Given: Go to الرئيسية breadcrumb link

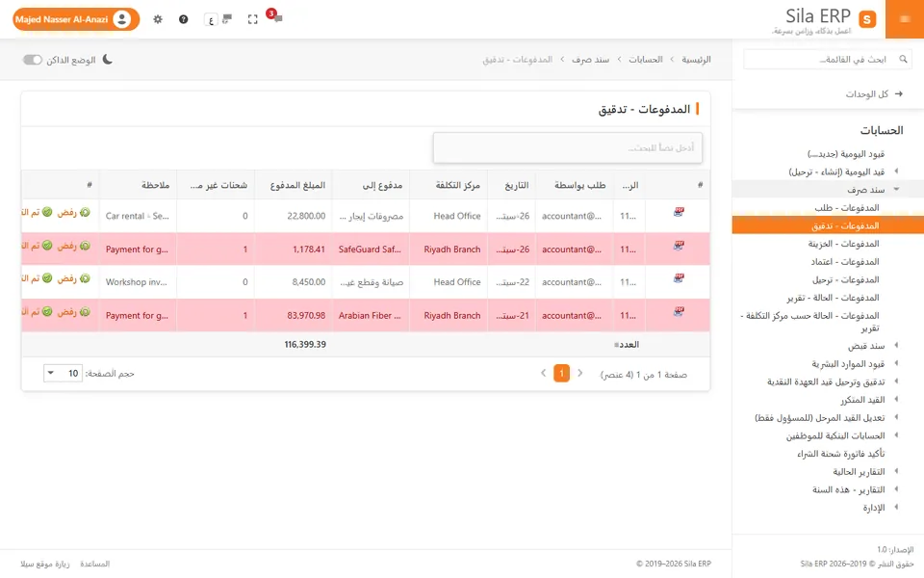Looking at the screenshot, I should click(696, 60).
